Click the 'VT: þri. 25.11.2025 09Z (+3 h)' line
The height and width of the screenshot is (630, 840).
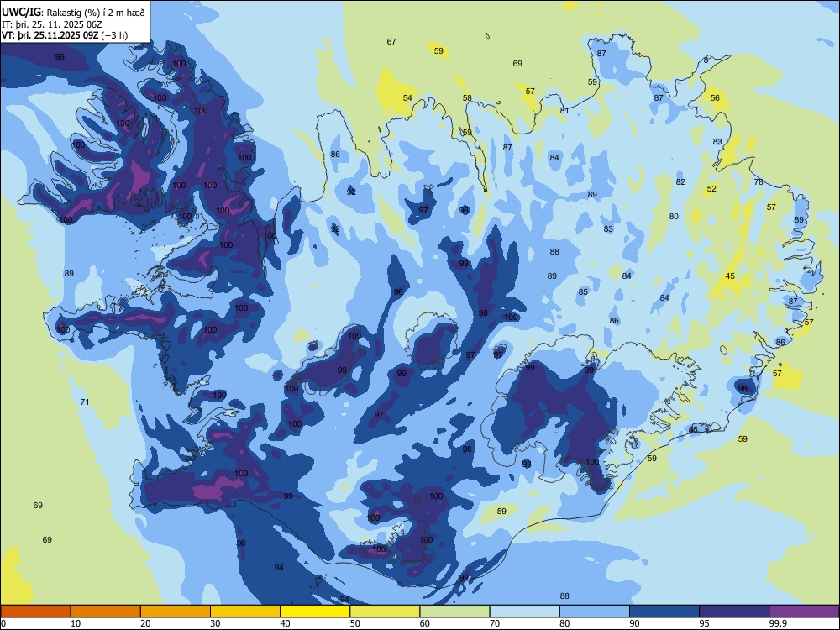point(65,35)
